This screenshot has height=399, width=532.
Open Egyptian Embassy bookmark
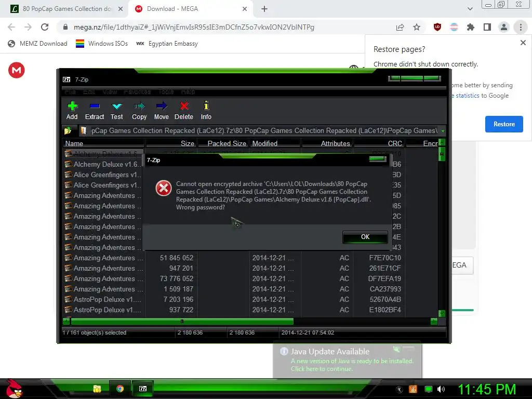pos(167,44)
